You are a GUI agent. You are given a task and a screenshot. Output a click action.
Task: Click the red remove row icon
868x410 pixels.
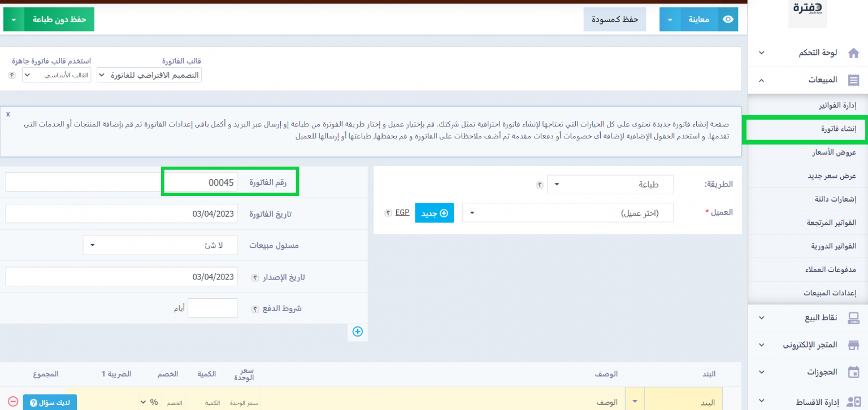click(x=13, y=401)
